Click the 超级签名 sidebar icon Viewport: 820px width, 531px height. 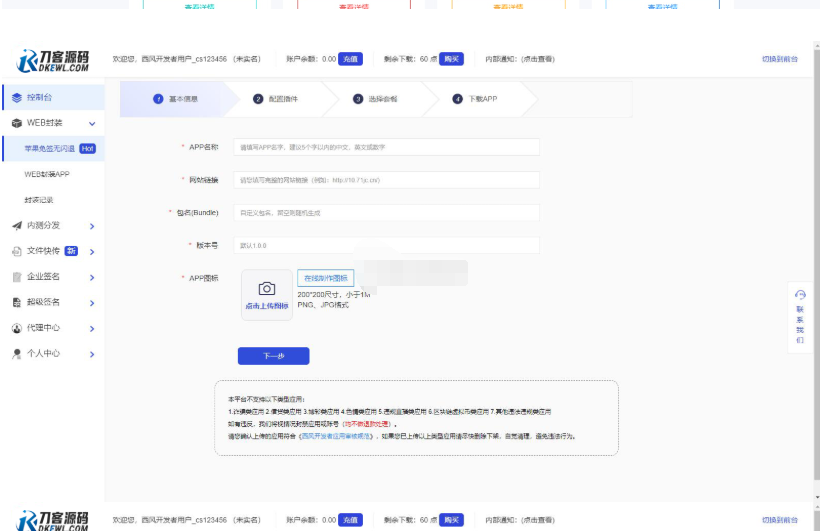(17, 302)
